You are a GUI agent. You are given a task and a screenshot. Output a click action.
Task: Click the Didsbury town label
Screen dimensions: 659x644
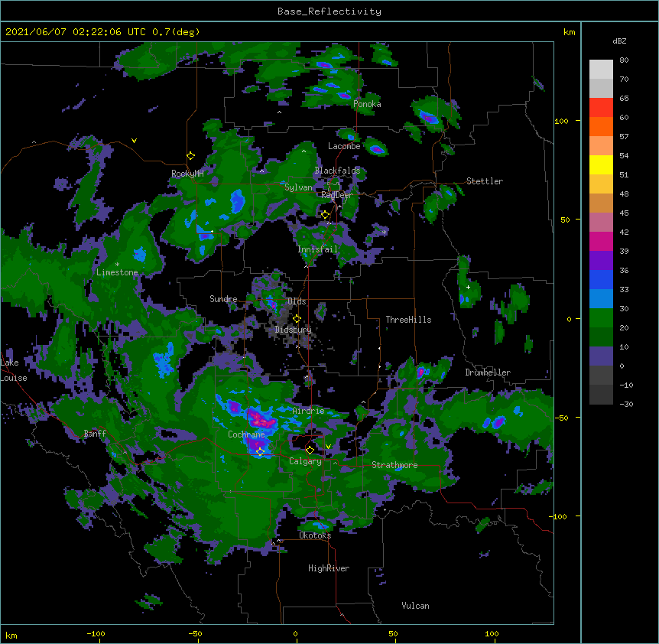click(294, 330)
